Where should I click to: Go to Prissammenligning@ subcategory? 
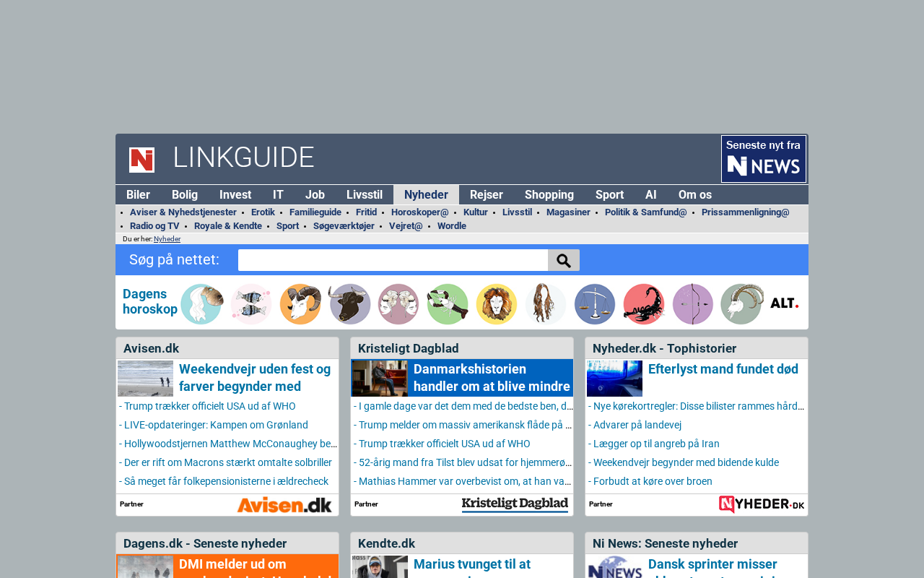tap(746, 212)
